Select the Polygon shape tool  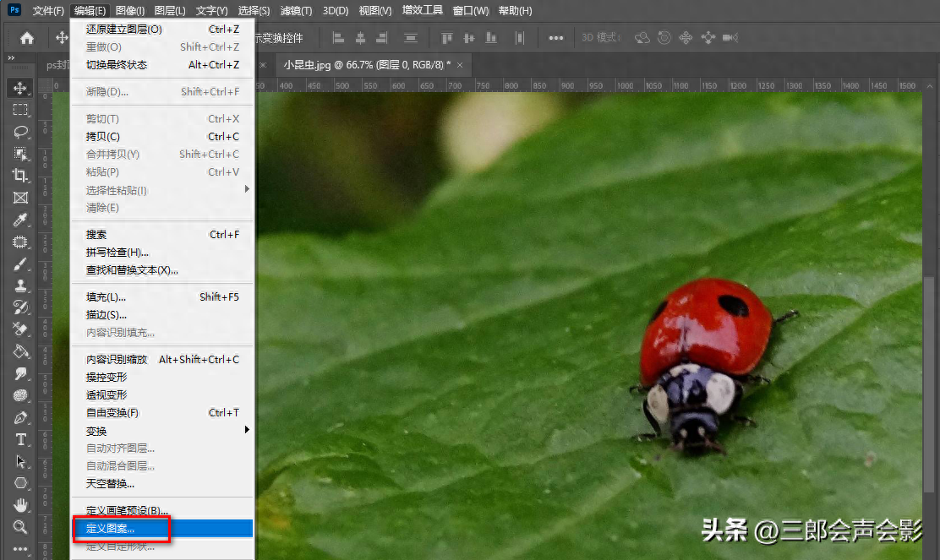tap(20, 483)
